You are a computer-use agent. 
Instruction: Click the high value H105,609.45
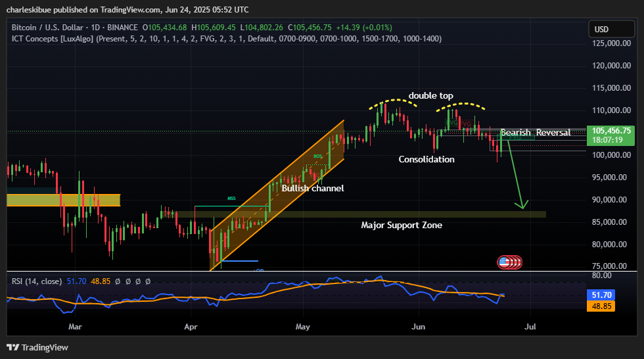pyautogui.click(x=214, y=28)
